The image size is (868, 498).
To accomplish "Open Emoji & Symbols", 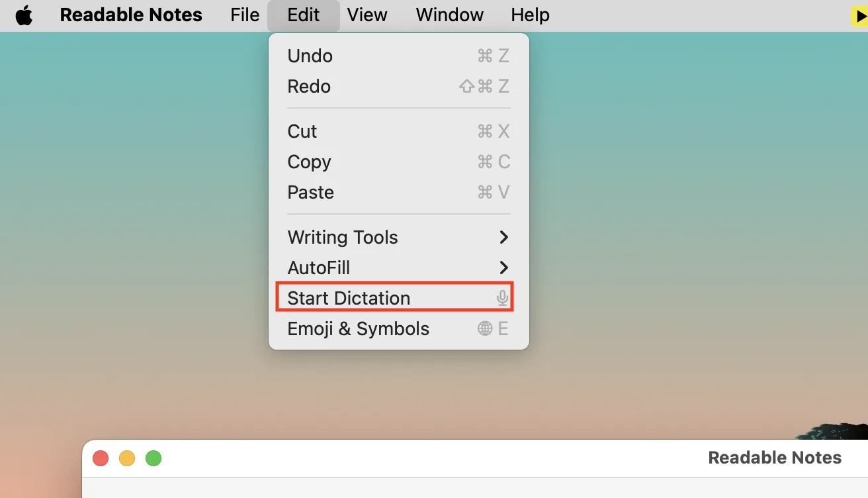I will tap(358, 328).
